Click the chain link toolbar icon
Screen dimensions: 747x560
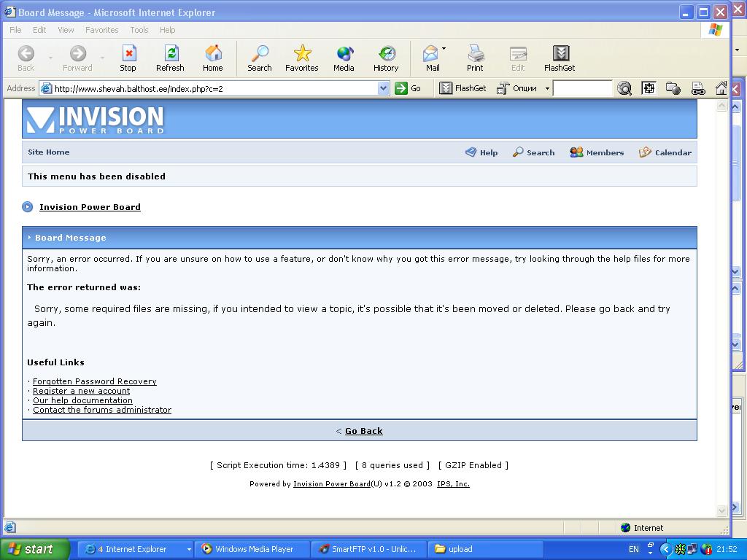point(698,88)
